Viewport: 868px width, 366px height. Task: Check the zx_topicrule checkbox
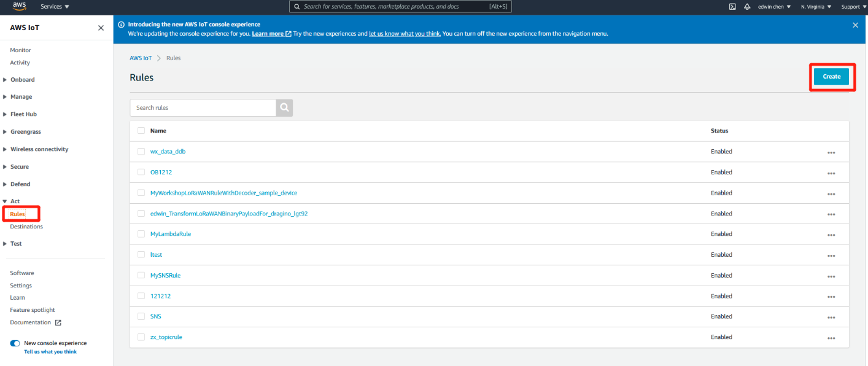(x=141, y=337)
